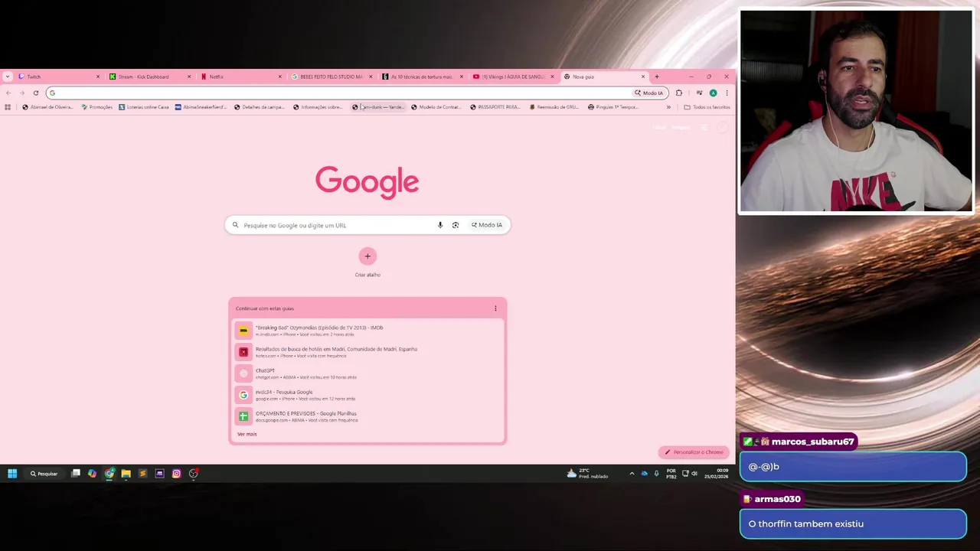Open the OneDrive tray icon
Viewport: 980px width, 551px height.
click(x=644, y=474)
